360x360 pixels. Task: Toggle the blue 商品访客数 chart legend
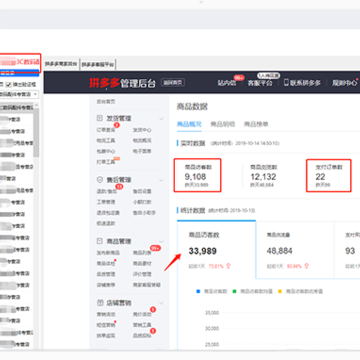point(212,291)
